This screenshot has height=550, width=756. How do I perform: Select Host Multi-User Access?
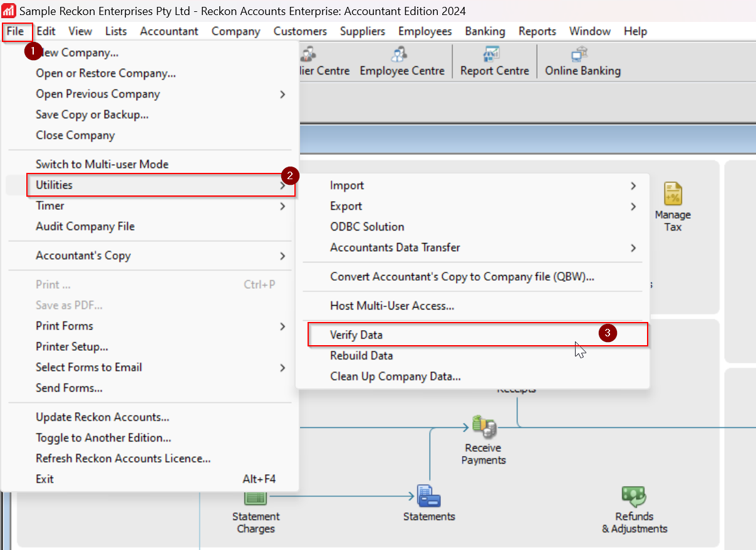[x=473, y=306]
